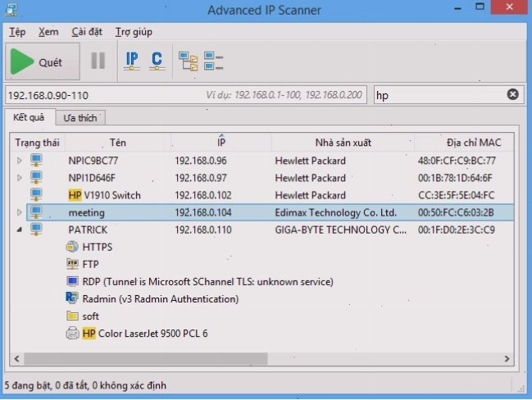Screen dimensions: 532x400
Task: Expand the NPI1D646F device row
Action: [x=20, y=178]
